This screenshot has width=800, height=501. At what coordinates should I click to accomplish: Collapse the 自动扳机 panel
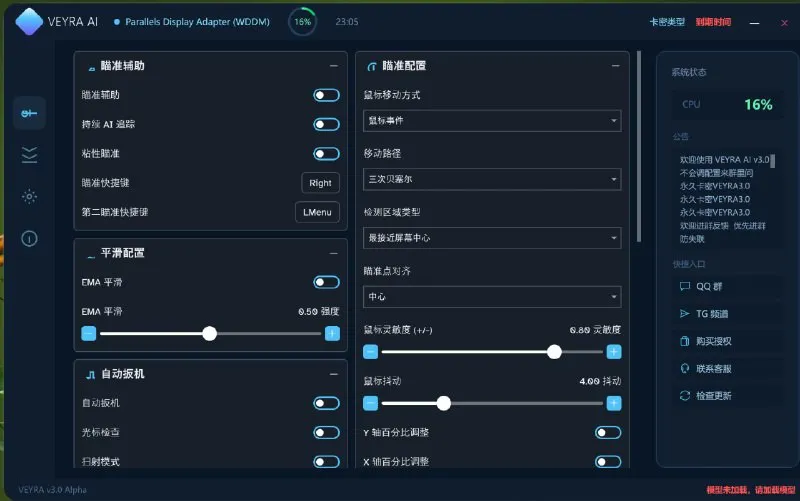[334, 374]
